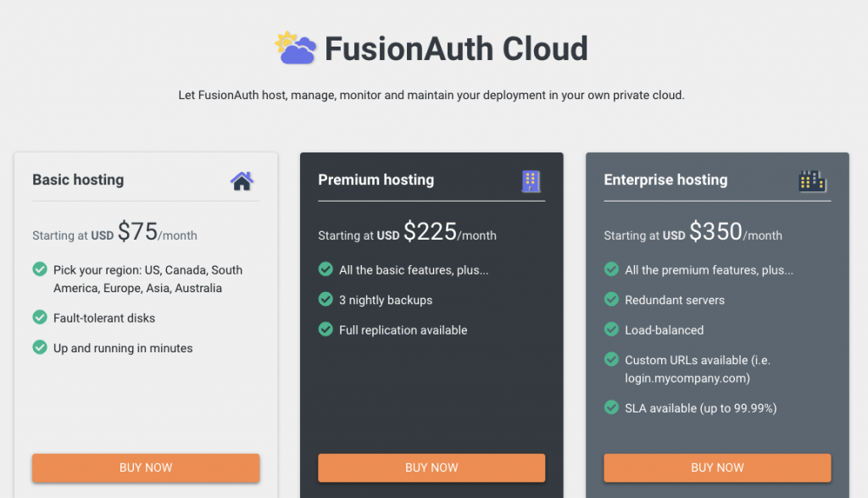The image size is (868, 498).
Task: Click the city skyline icon on Enterprise hosting
Action: click(812, 181)
